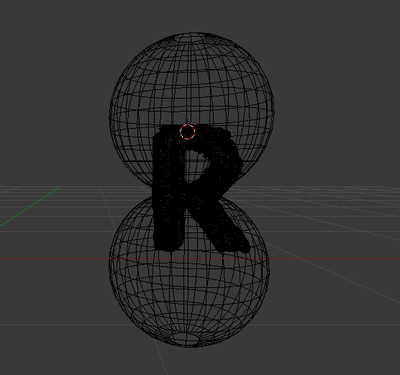400x375 pixels.
Task: Click the green Y axis line
Action: tap(30, 207)
